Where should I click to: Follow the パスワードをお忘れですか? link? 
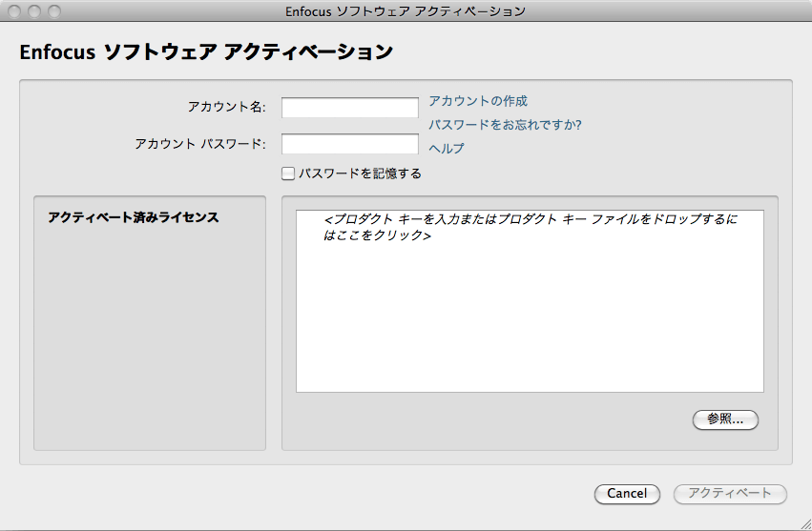click(505, 125)
